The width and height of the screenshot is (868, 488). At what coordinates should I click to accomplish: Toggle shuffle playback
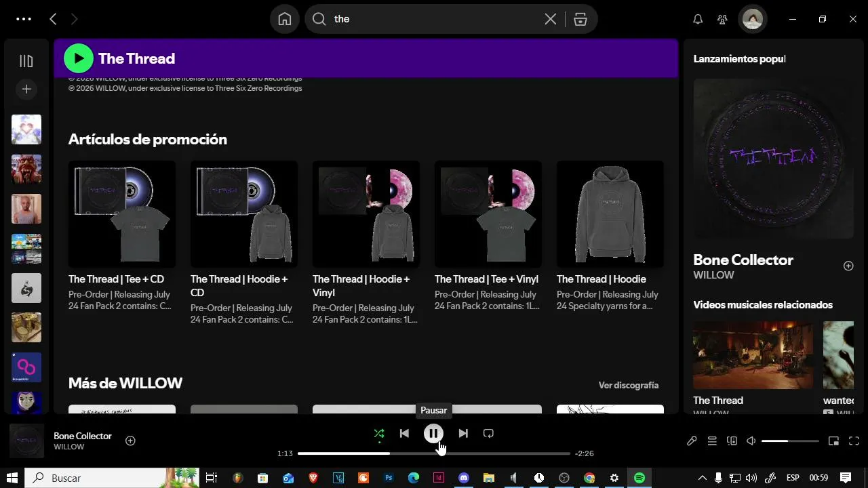click(x=379, y=434)
